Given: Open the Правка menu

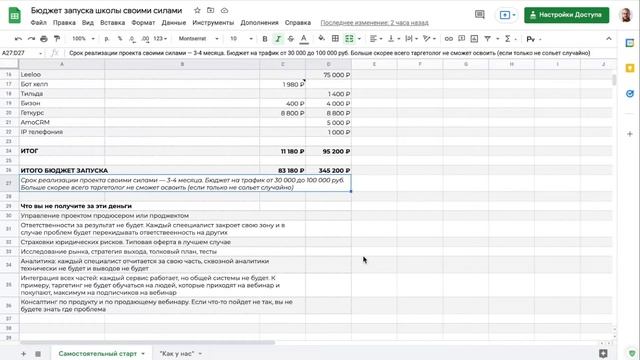Looking at the screenshot, I should click(x=64, y=22).
